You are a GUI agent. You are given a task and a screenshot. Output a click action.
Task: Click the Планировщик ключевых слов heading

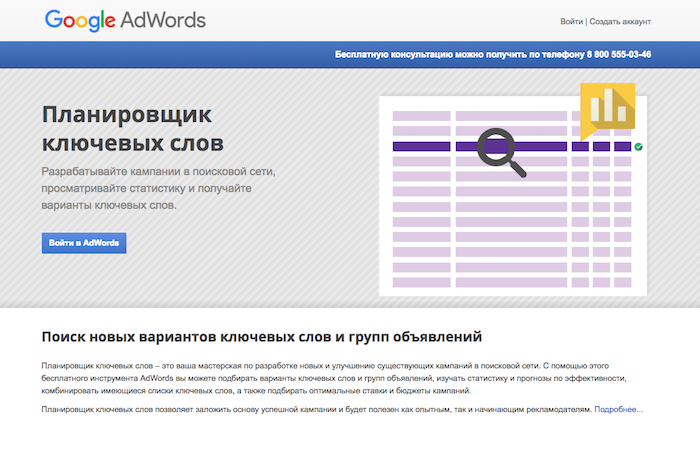tap(133, 129)
